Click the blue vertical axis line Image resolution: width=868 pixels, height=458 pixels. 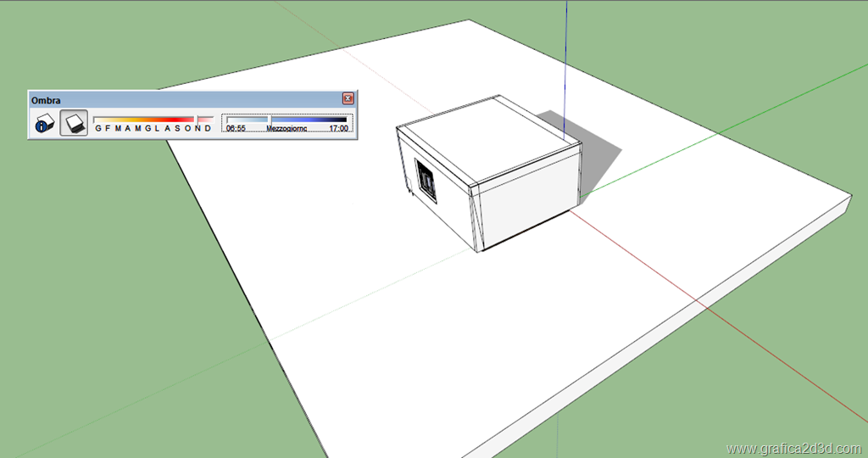[x=565, y=59]
